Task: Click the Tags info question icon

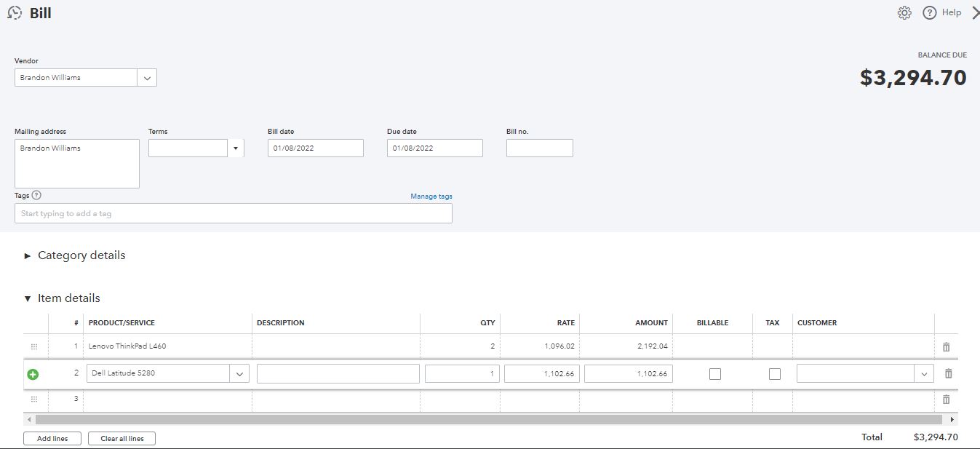Action: coord(37,195)
